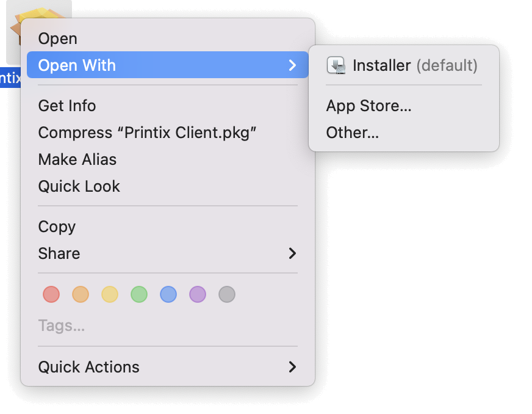Apply the green tag color
The image size is (532, 414).
coord(139,294)
